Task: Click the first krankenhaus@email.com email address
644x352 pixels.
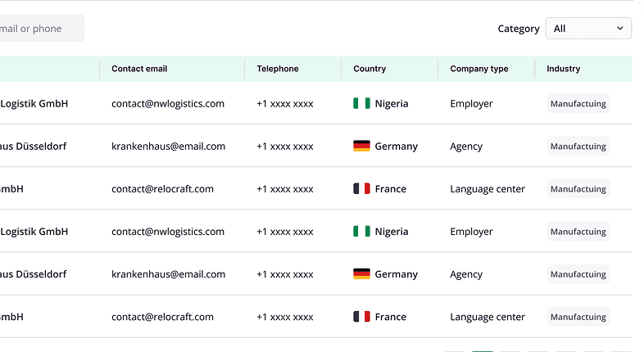Action: 168,147
